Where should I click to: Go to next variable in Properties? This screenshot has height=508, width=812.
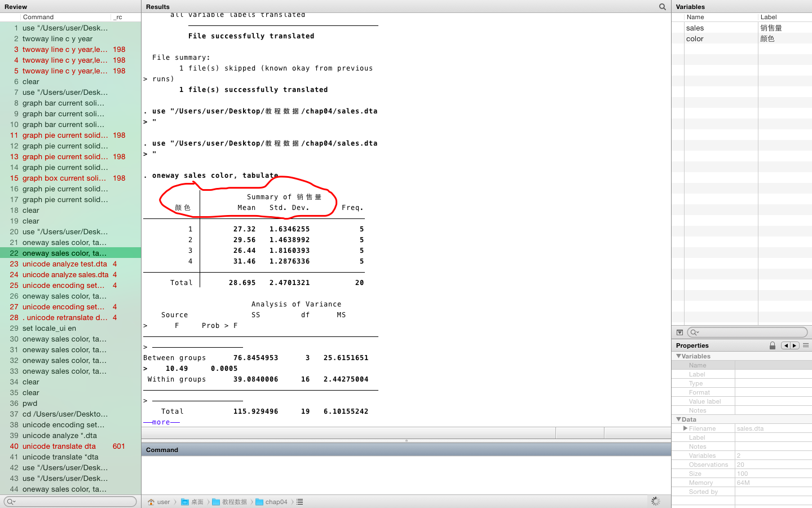(795, 345)
